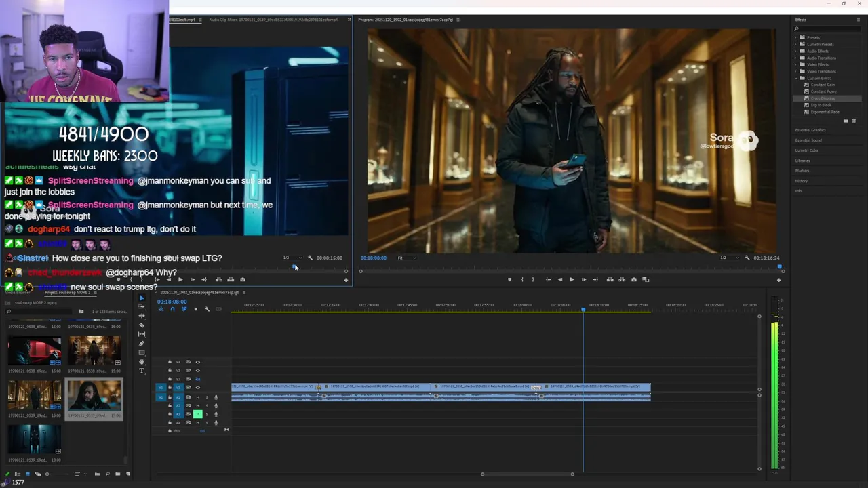Screen dimensions: 868x488
Task: Toggle V1 track lock
Action: 170,388
